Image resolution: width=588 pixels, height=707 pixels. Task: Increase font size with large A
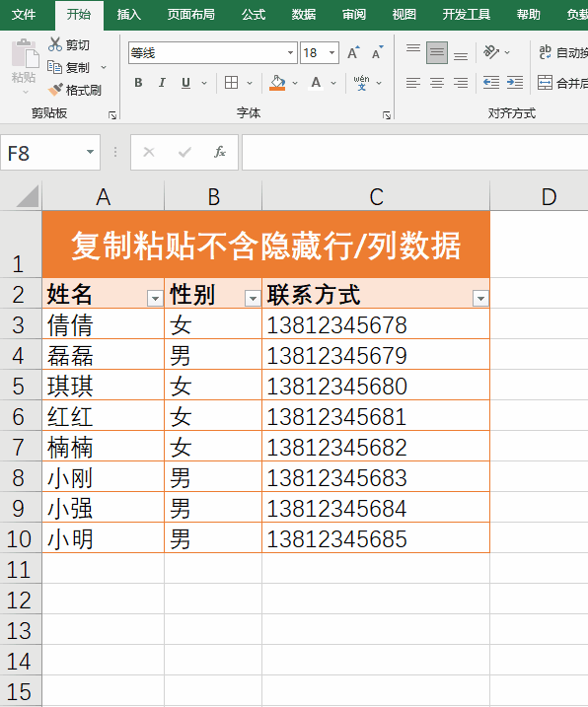click(x=354, y=53)
